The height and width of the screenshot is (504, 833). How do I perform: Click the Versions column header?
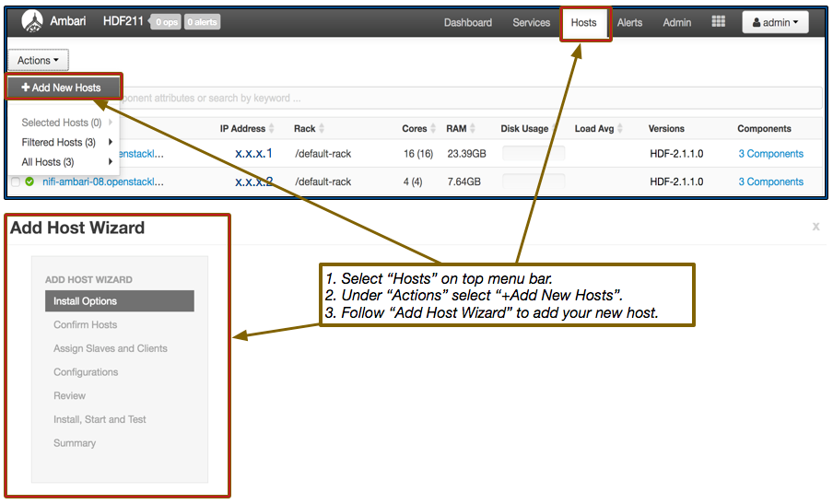click(x=666, y=128)
